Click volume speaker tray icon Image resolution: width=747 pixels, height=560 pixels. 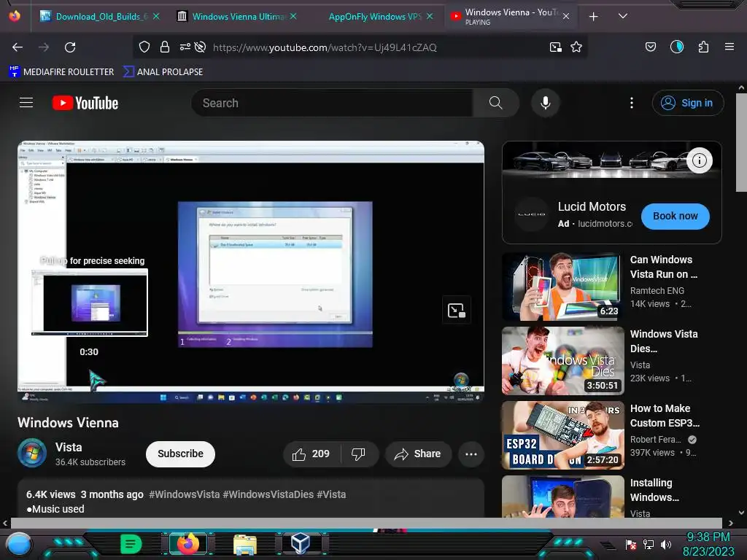click(x=666, y=544)
